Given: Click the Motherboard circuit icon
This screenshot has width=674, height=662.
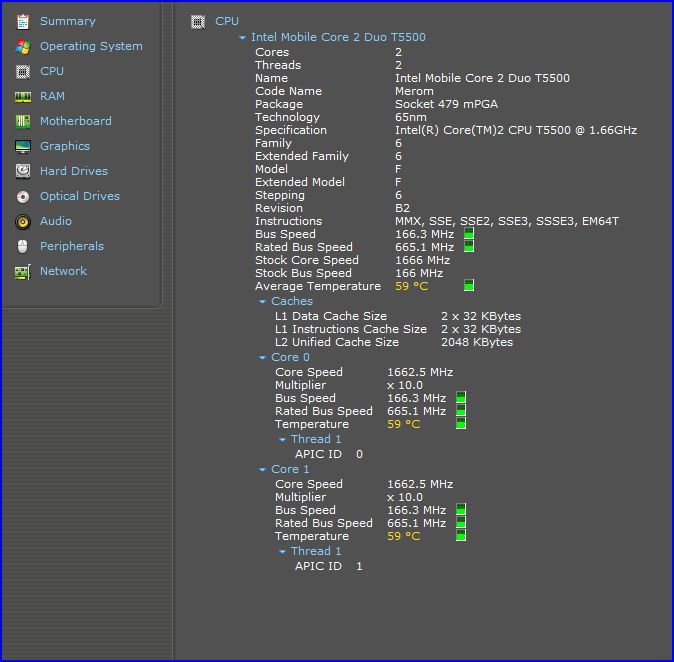Looking at the screenshot, I should pos(23,121).
